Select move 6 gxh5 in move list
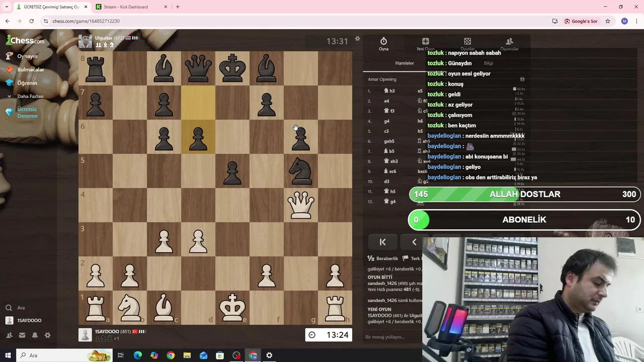This screenshot has height=362, width=644. pyautogui.click(x=389, y=141)
